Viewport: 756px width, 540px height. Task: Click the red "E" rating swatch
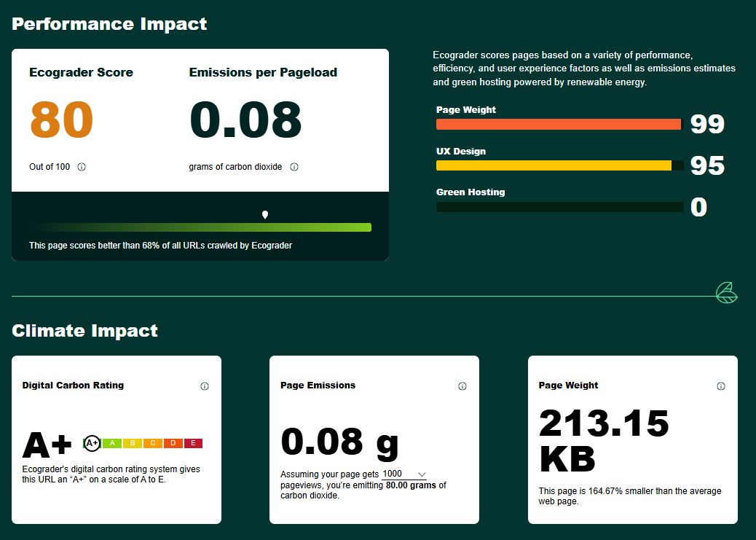(x=193, y=443)
